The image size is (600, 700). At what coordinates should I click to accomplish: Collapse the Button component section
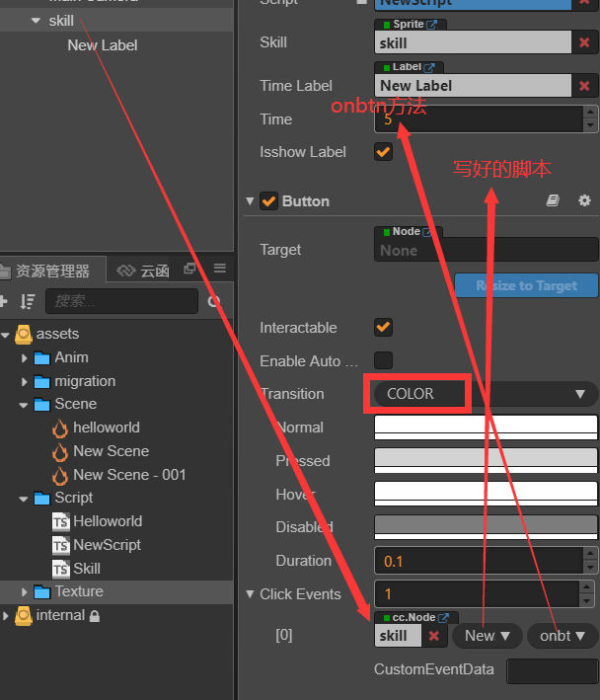250,200
